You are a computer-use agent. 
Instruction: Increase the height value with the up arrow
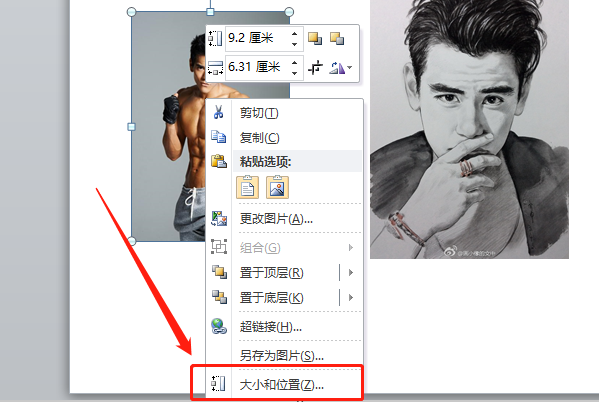point(295,33)
